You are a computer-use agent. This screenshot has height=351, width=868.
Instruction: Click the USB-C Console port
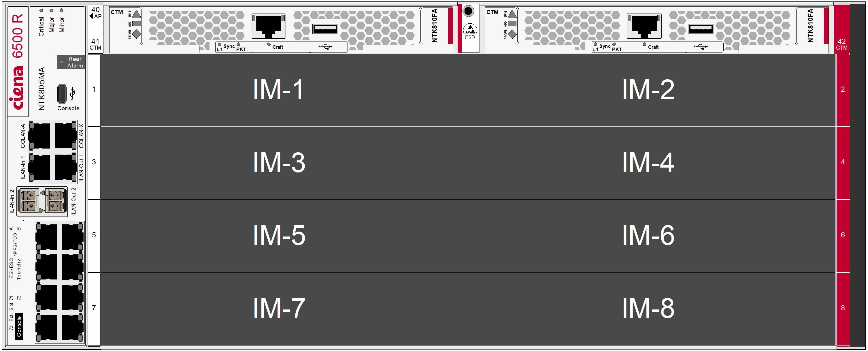pyautogui.click(x=62, y=94)
